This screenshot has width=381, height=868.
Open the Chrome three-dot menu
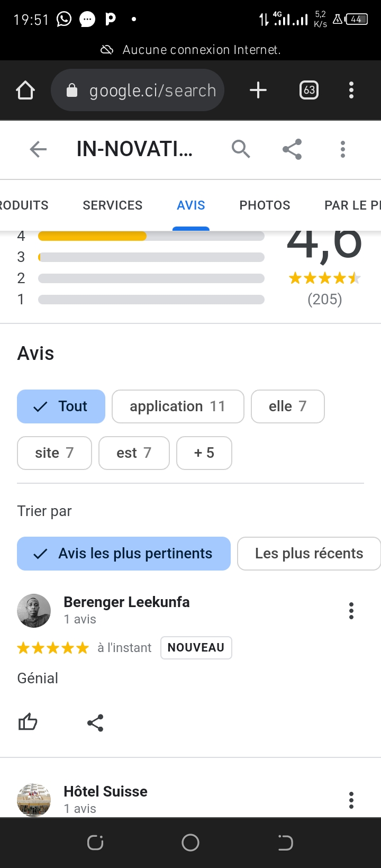pyautogui.click(x=351, y=91)
